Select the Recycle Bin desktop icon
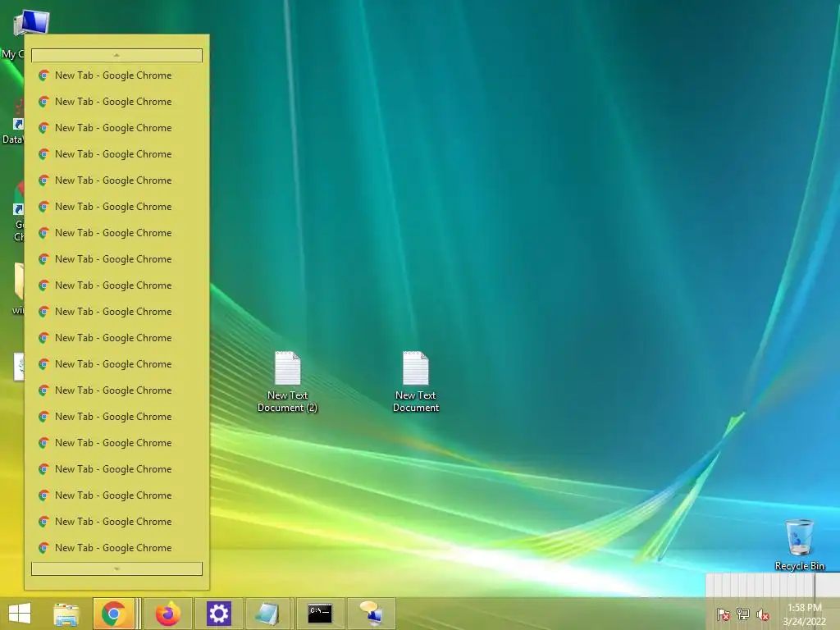 point(799,545)
